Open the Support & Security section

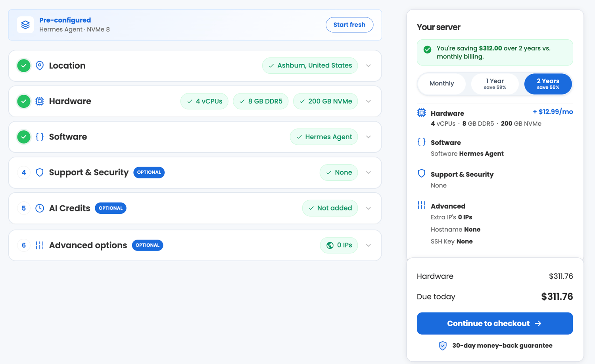pyautogui.click(x=195, y=172)
